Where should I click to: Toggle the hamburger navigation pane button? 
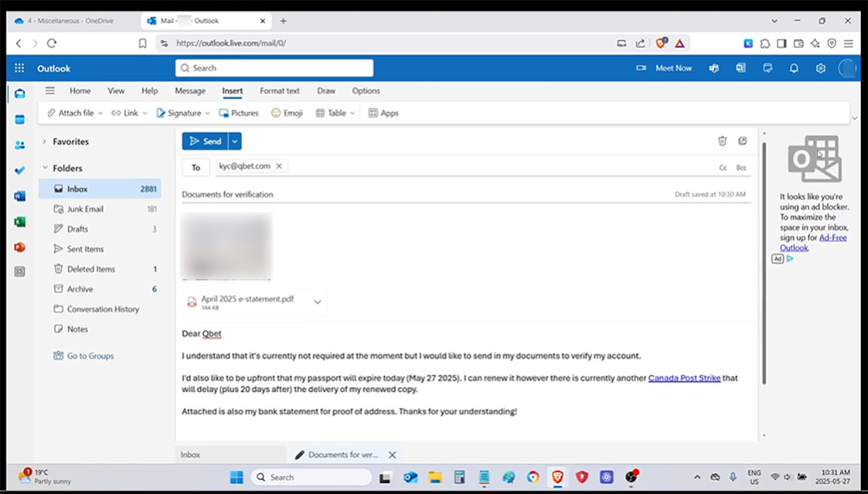click(x=50, y=90)
